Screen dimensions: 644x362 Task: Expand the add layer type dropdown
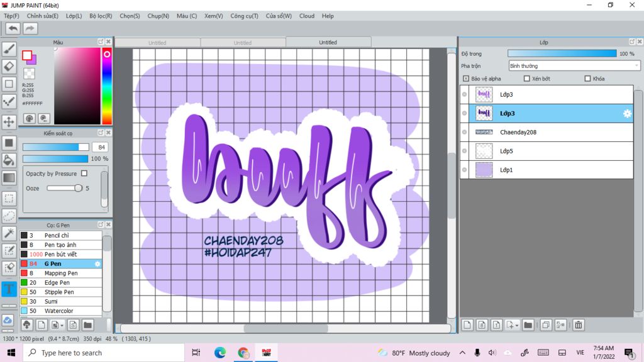click(516, 325)
